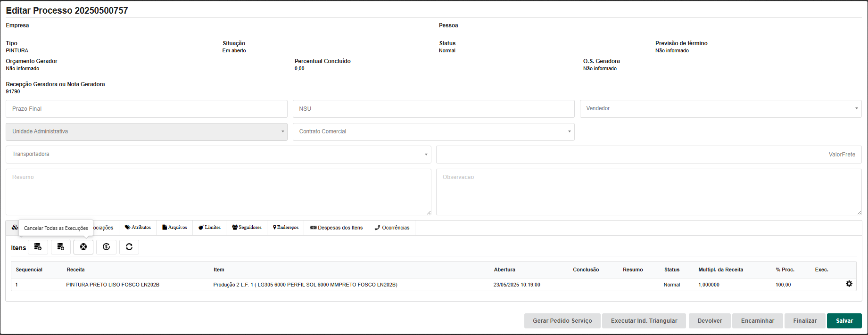Go to the Endereços tab
The height and width of the screenshot is (335, 868).
[286, 228]
